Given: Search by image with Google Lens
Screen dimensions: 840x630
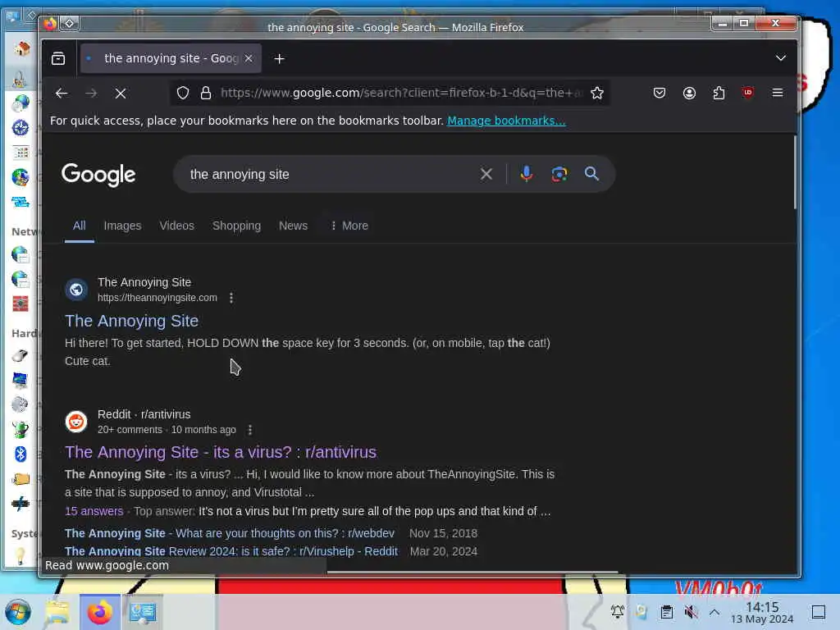Looking at the screenshot, I should 559,174.
